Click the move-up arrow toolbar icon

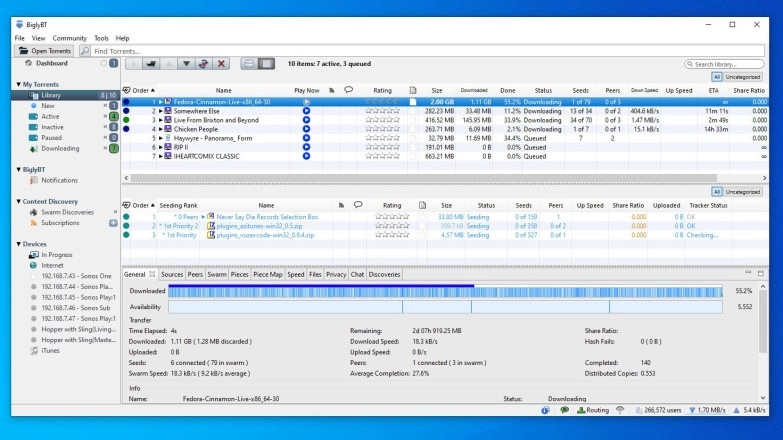pos(169,63)
